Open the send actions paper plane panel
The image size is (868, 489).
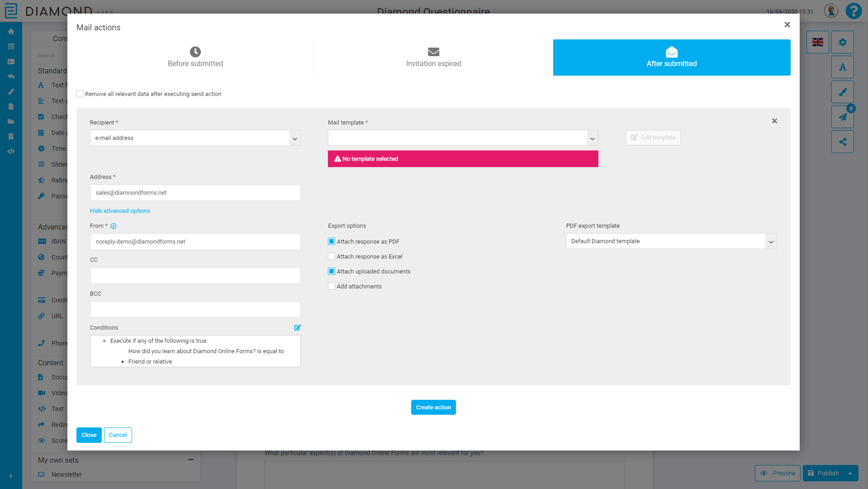coord(842,116)
